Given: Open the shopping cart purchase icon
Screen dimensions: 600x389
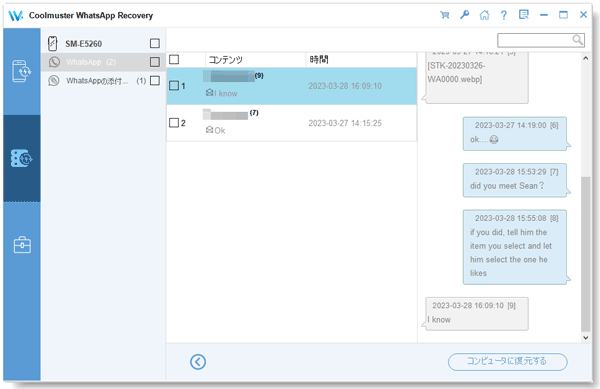Looking at the screenshot, I should coord(444,15).
